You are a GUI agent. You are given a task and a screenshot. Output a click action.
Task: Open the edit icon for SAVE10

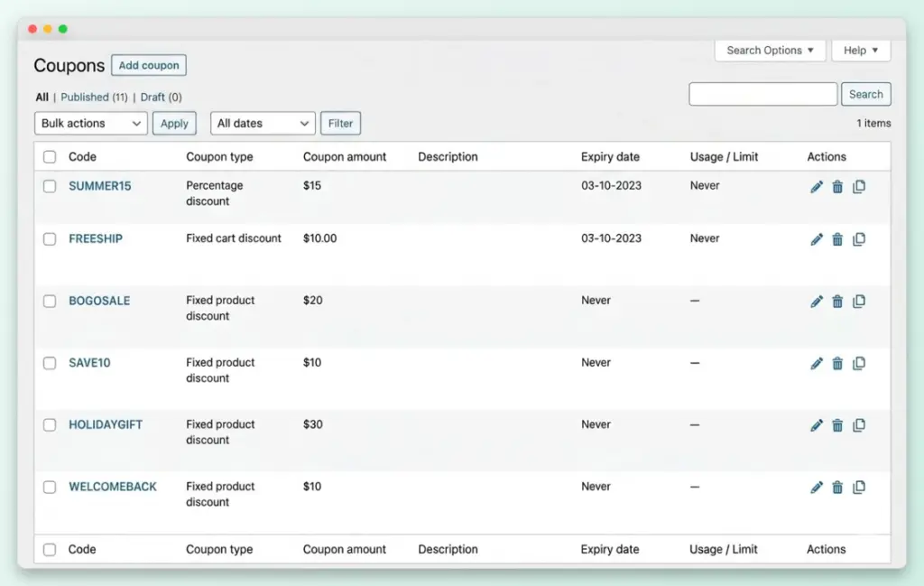[816, 363]
